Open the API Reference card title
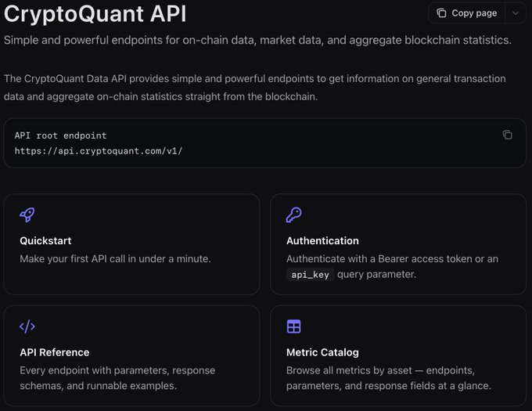 tap(55, 352)
